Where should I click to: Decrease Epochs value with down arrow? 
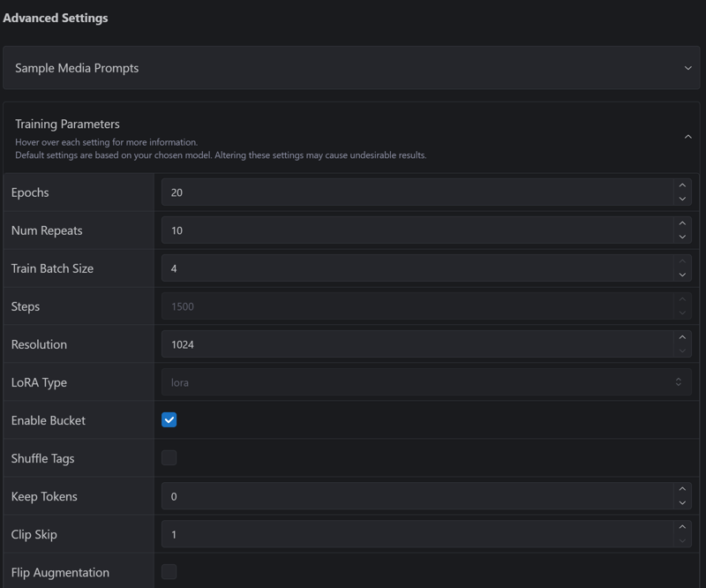681,199
